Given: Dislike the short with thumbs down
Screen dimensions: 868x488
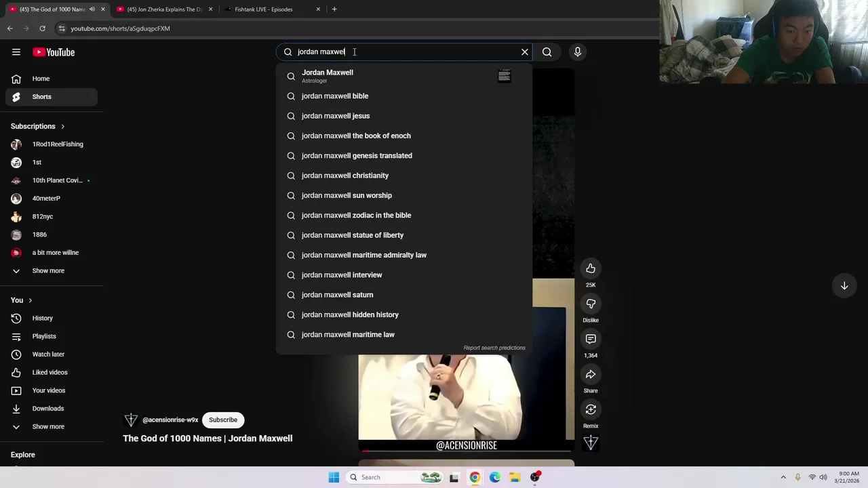Looking at the screenshot, I should pos(591,304).
